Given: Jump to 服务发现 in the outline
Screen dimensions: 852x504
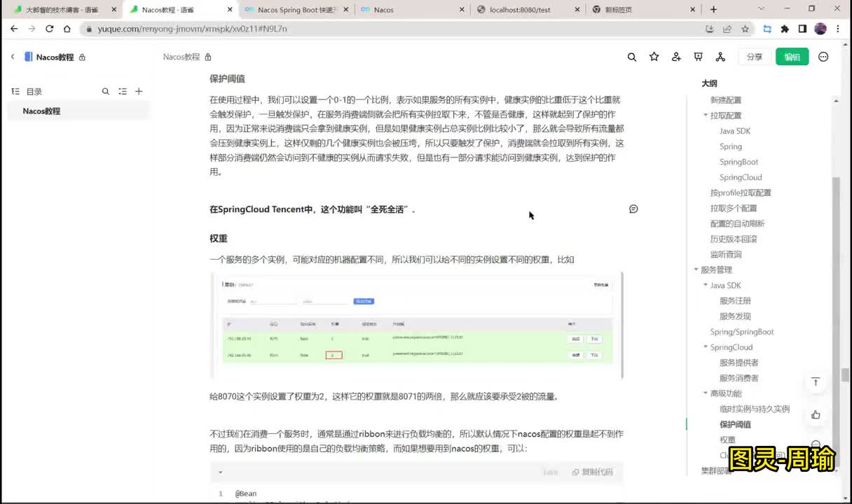Looking at the screenshot, I should 735,316.
